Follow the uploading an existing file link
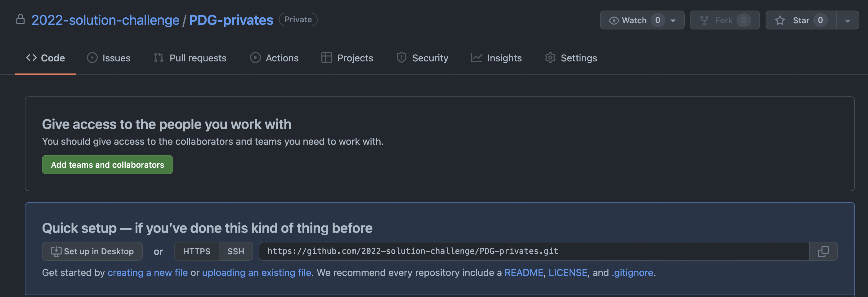The width and height of the screenshot is (868, 297). click(x=257, y=273)
